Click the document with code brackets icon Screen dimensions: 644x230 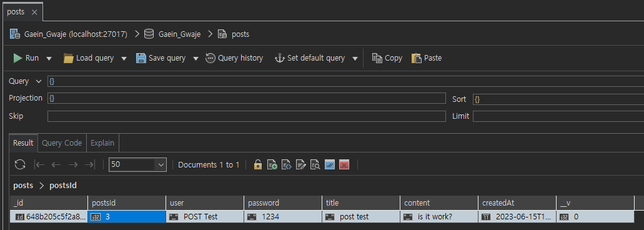pyautogui.click(x=286, y=165)
